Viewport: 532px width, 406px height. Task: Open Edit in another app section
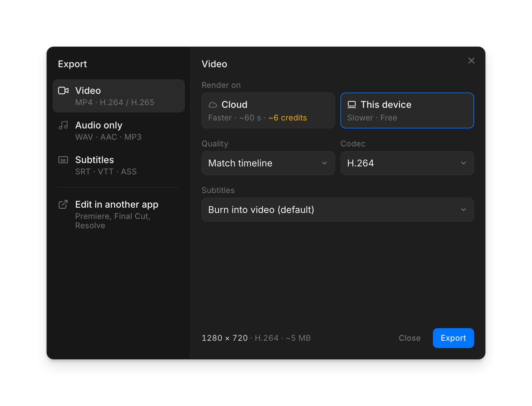tap(119, 214)
